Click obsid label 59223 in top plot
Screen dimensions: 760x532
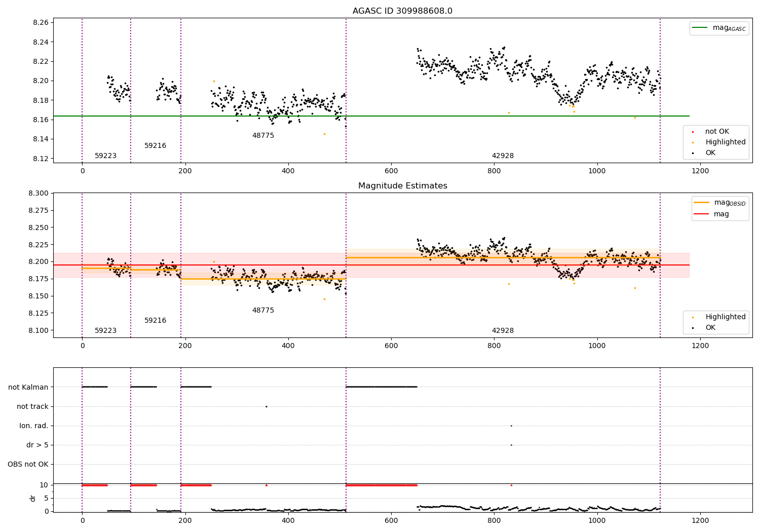click(x=105, y=156)
